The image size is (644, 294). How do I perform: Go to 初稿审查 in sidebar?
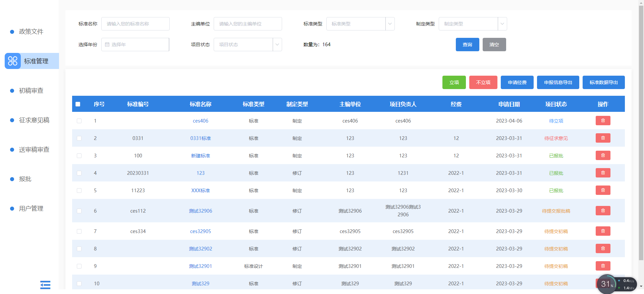tap(31, 90)
